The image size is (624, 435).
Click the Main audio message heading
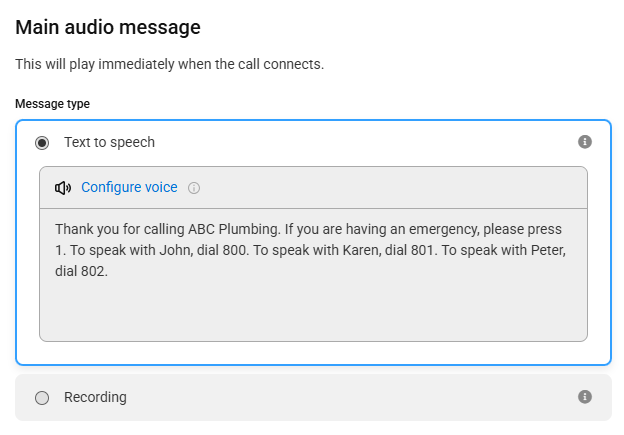point(108,27)
